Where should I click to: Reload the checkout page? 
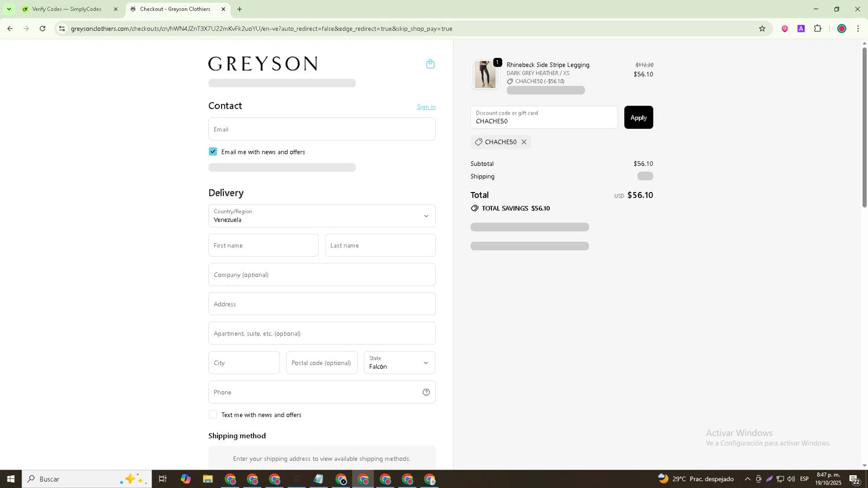tap(42, 28)
